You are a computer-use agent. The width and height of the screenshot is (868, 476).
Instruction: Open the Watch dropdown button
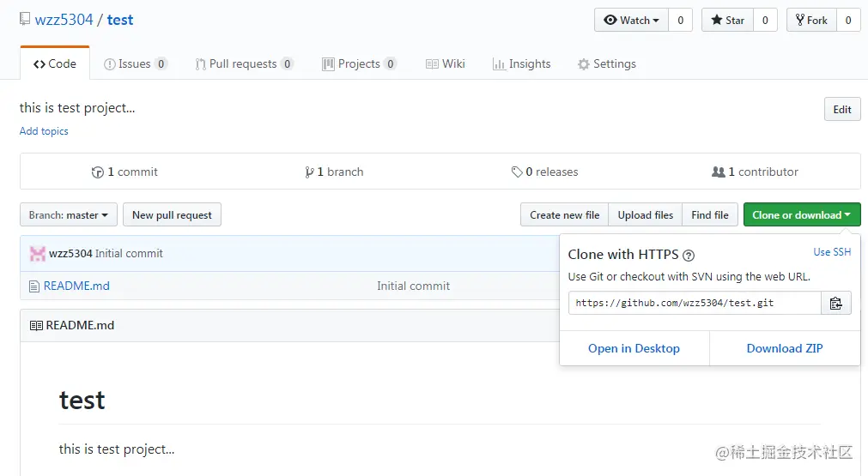pos(632,20)
